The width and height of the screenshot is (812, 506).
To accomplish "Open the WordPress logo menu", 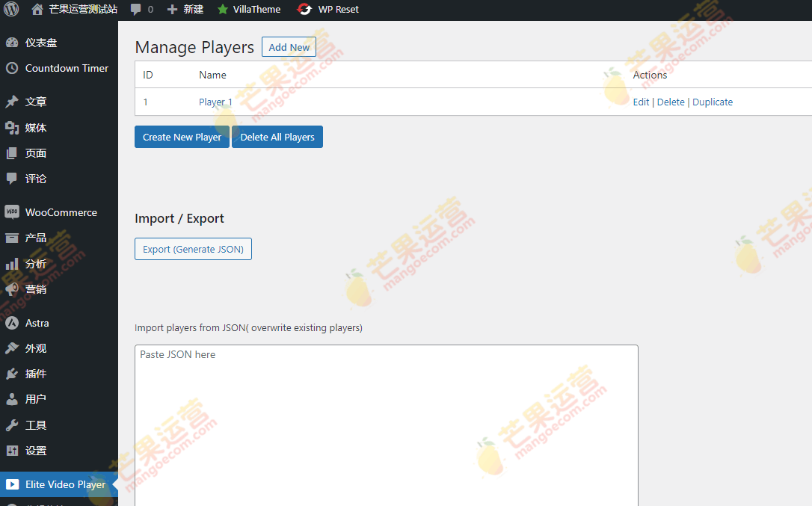I will 10,10.
